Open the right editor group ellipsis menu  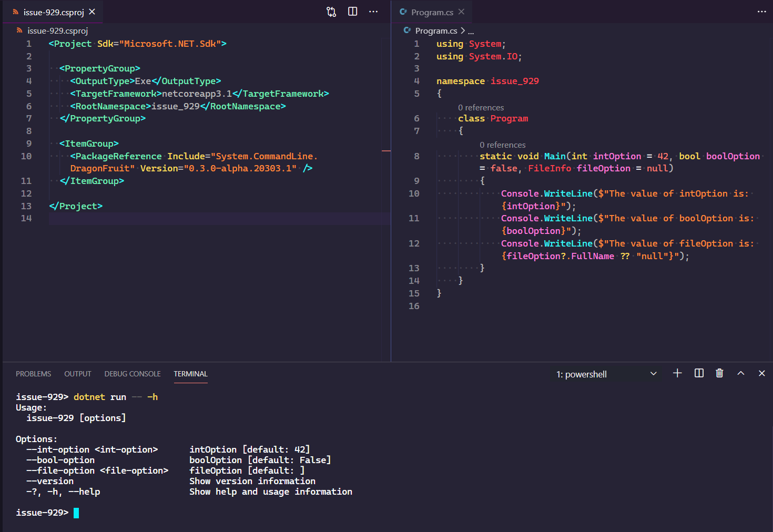coord(761,11)
